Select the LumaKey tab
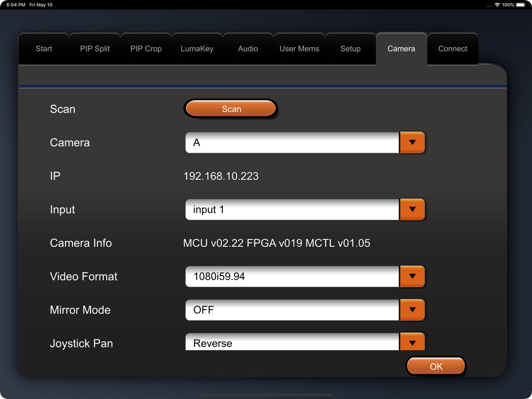The width and height of the screenshot is (532, 399). coord(197,49)
